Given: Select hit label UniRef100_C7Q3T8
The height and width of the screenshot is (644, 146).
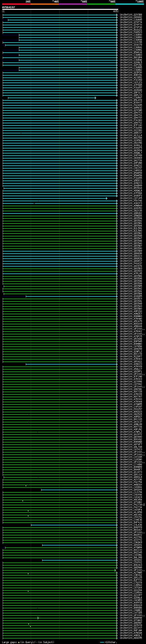Looking at the screenshot, I should coord(131,583).
